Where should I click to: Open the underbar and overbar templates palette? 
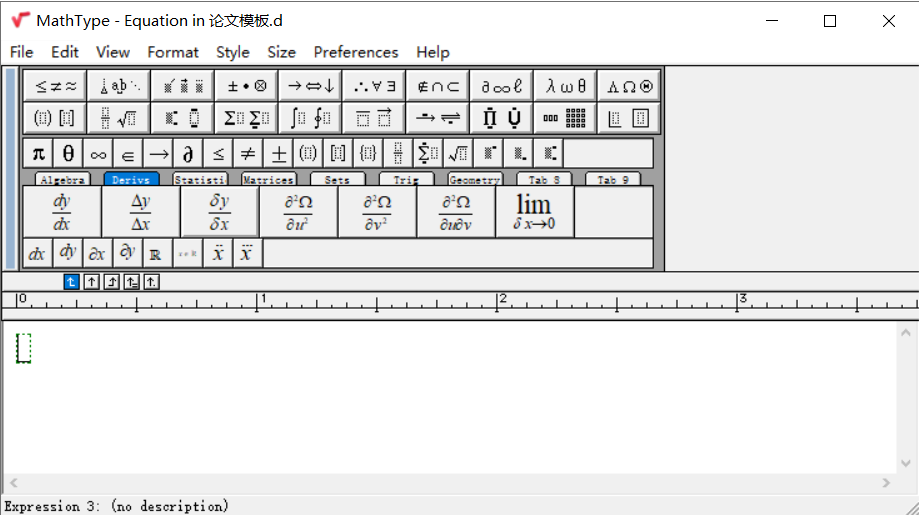point(375,118)
